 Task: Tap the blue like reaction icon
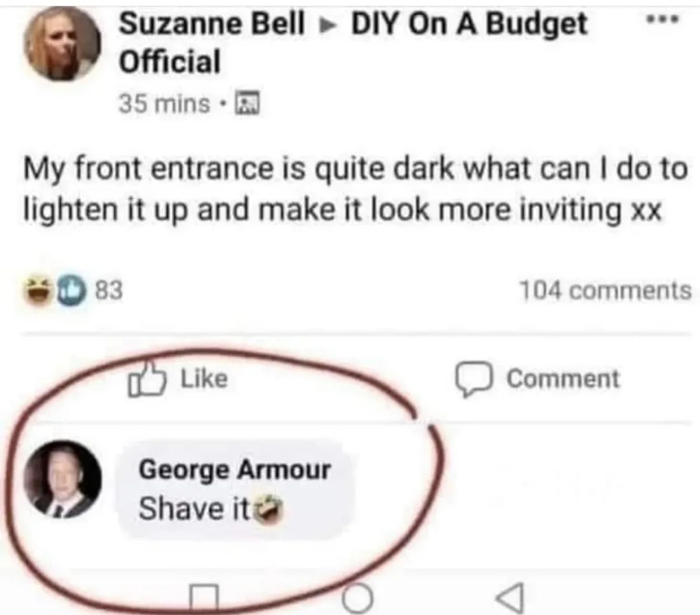tap(70, 291)
